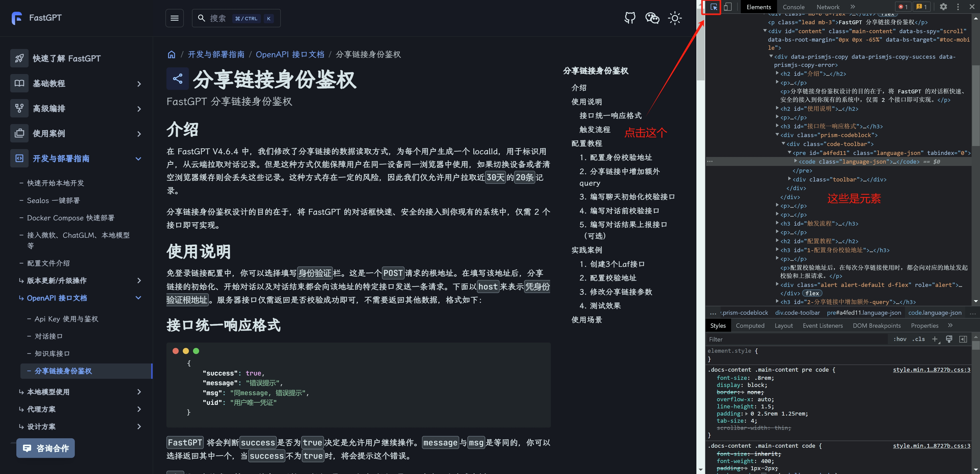Switch to the Console tab
Viewport: 980px width, 474px height.
(x=793, y=7)
